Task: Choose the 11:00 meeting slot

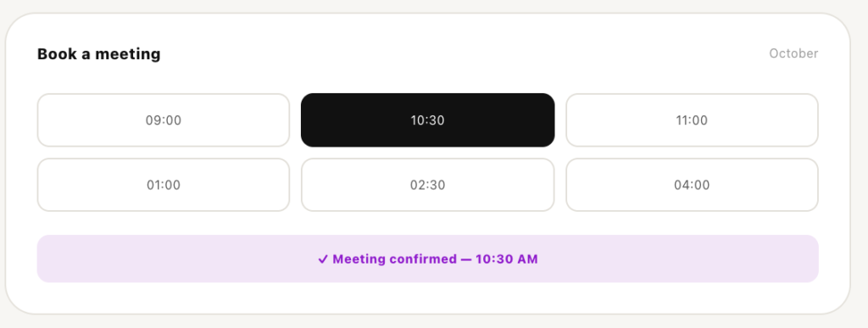Action: [x=692, y=120]
